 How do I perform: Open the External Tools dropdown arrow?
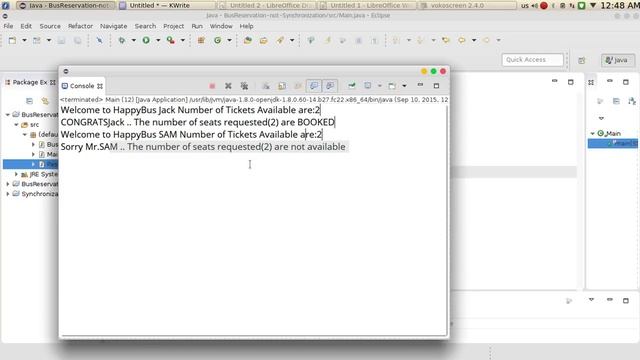pos(182,40)
